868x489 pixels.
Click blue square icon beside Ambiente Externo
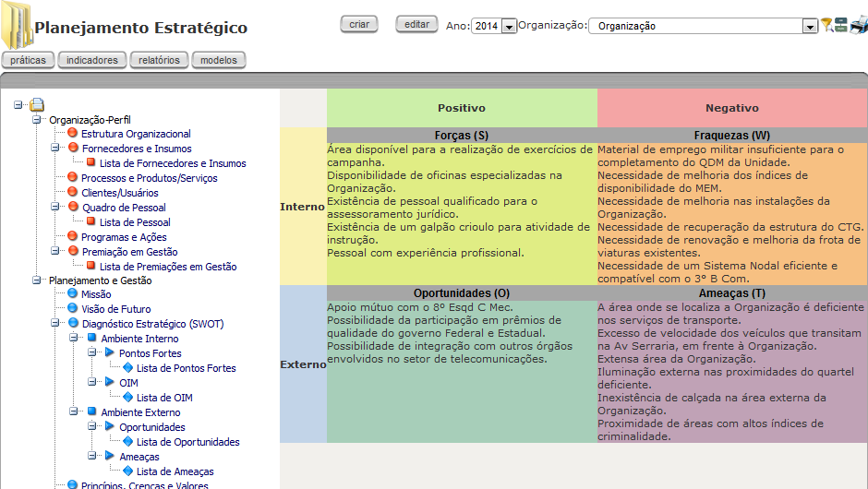click(x=92, y=411)
